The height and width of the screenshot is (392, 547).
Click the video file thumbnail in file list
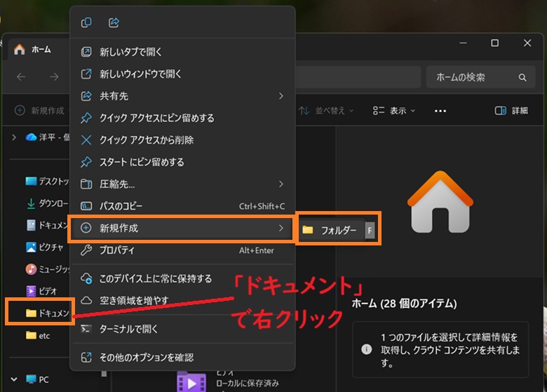pos(191,381)
